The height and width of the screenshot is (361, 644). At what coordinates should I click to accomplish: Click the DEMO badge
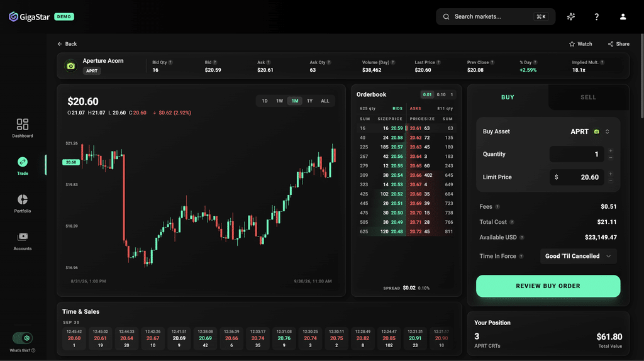tap(64, 17)
